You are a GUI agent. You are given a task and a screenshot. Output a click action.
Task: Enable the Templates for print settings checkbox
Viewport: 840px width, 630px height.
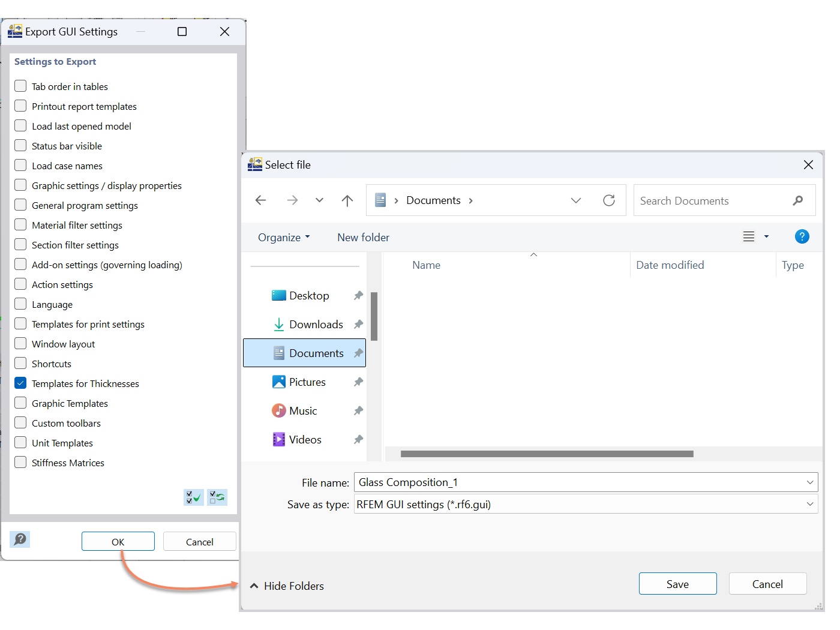20,323
